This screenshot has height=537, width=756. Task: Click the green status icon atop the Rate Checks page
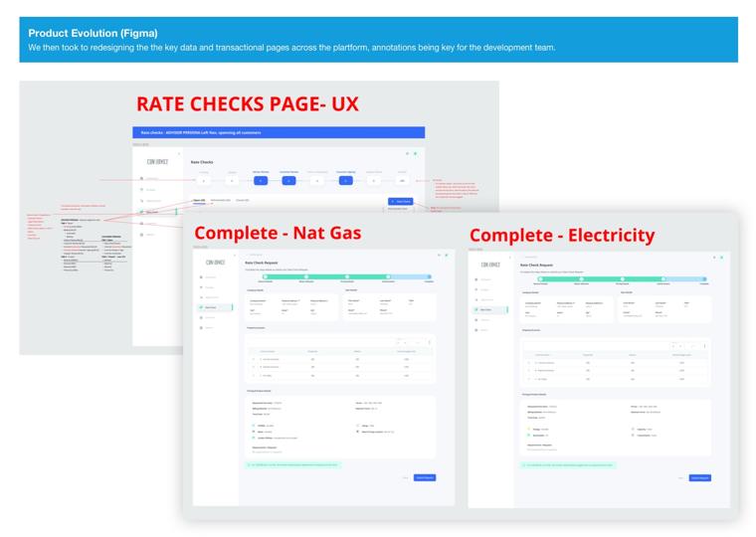pyautogui.click(x=415, y=154)
